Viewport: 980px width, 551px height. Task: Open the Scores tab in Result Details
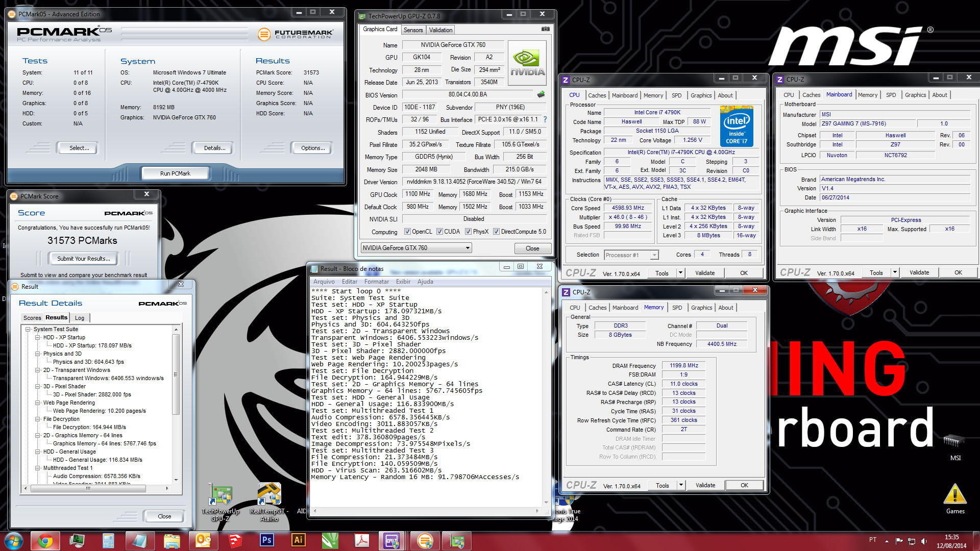pyautogui.click(x=32, y=318)
